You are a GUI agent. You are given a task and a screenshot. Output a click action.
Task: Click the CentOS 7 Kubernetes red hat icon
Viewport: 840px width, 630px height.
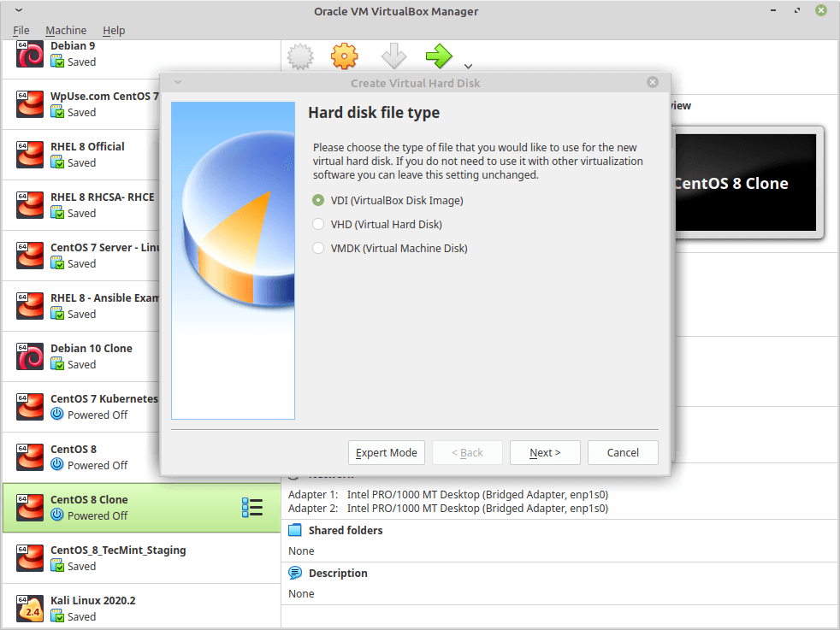click(29, 407)
